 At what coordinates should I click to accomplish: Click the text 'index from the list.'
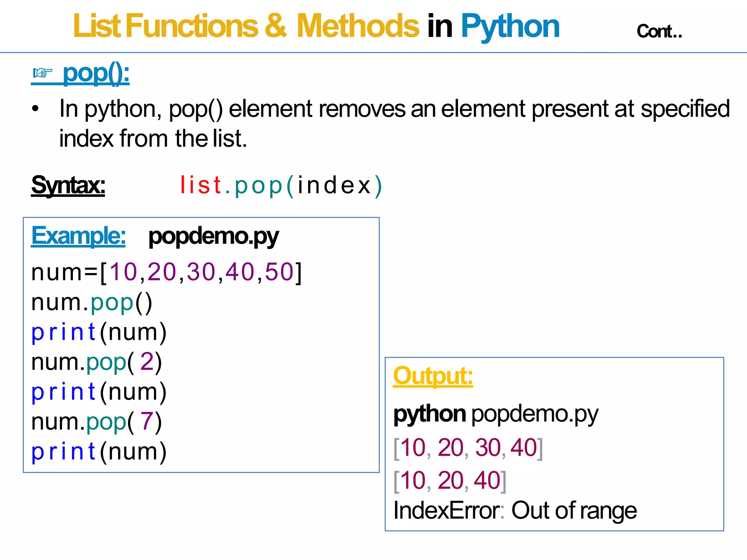pyautogui.click(x=153, y=139)
